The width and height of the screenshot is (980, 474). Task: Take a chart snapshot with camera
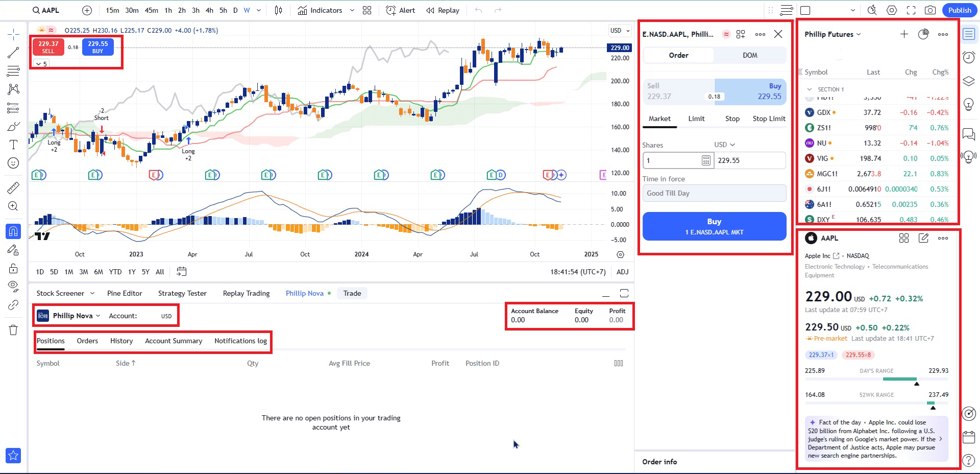(930, 10)
